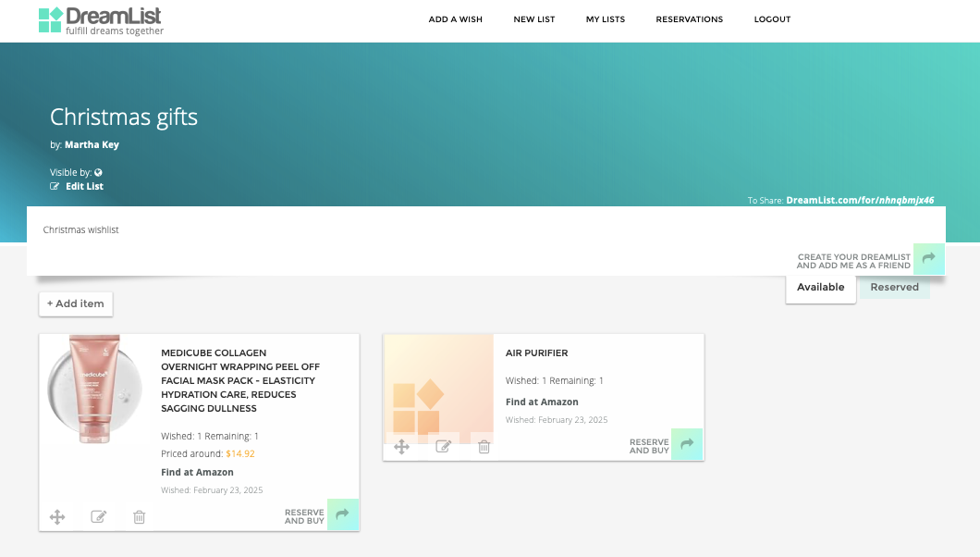
Task: Click the globe visibility icon
Action: [98, 172]
